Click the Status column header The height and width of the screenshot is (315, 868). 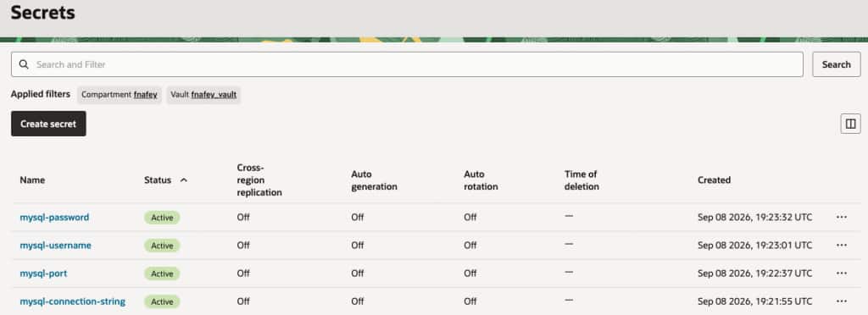(157, 180)
